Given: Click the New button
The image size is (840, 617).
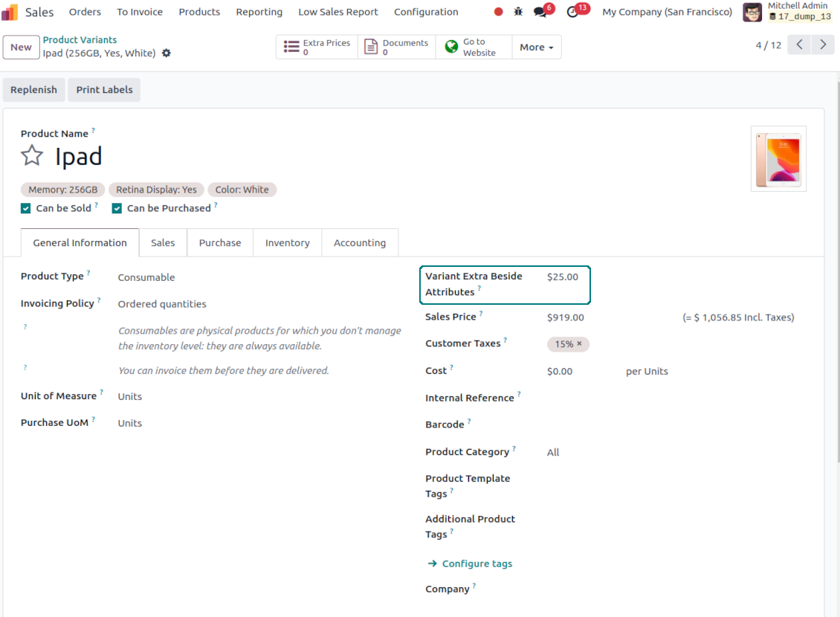Looking at the screenshot, I should (x=21, y=47).
